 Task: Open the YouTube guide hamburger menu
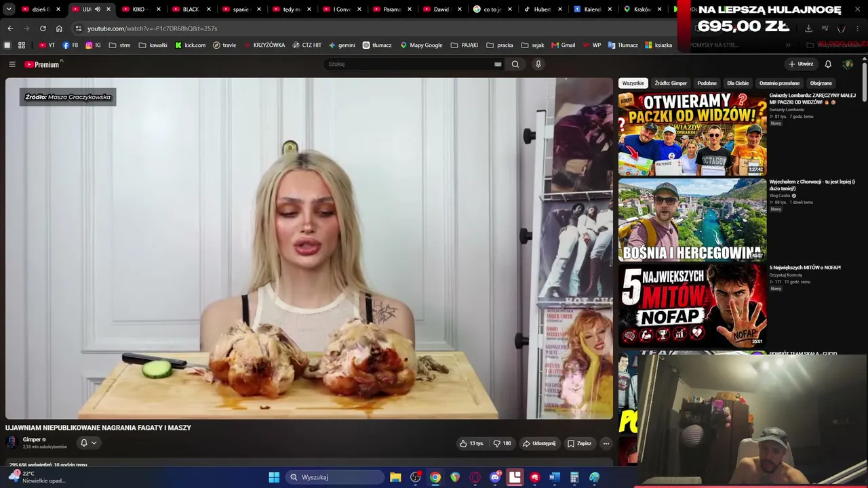[12, 64]
